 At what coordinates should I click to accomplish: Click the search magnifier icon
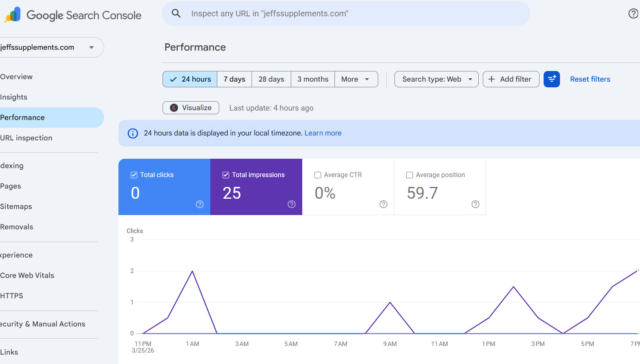[x=176, y=13]
